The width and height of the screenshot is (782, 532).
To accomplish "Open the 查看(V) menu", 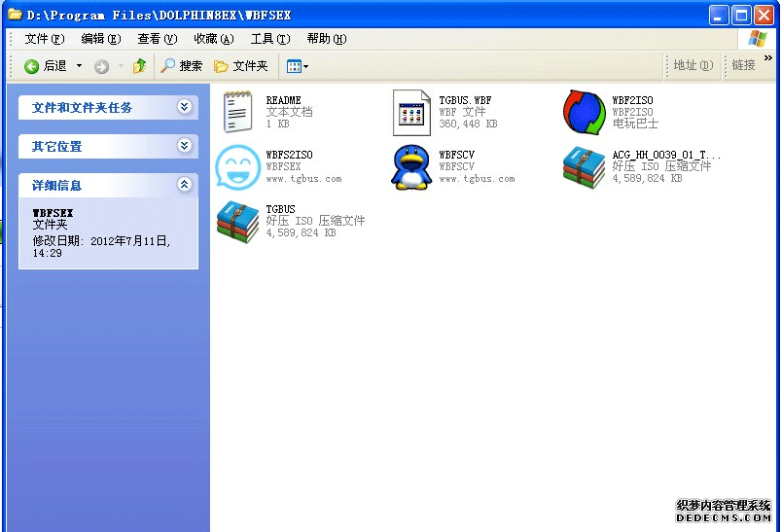I will point(157,39).
